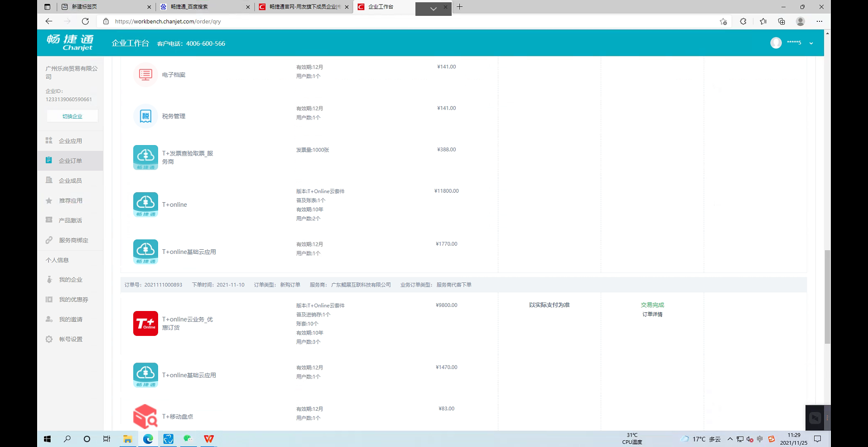Image resolution: width=868 pixels, height=447 pixels.
Task: Open 我的企业 in sidebar
Action: [70, 280]
